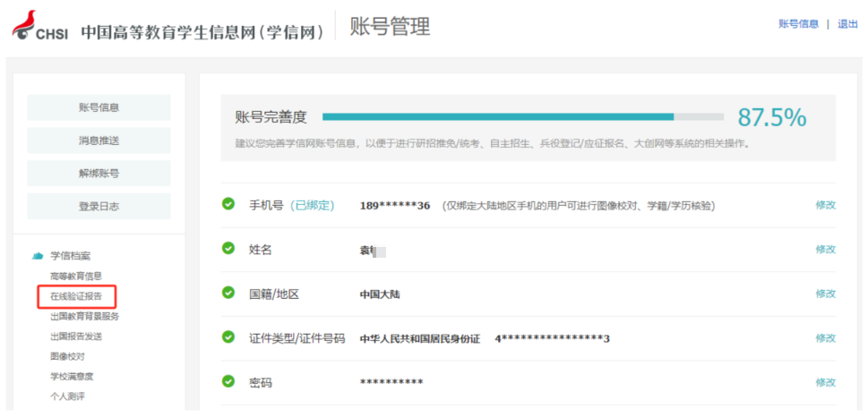The width and height of the screenshot is (868, 417).
Task: Click the masked password value **********
Action: pos(391,383)
